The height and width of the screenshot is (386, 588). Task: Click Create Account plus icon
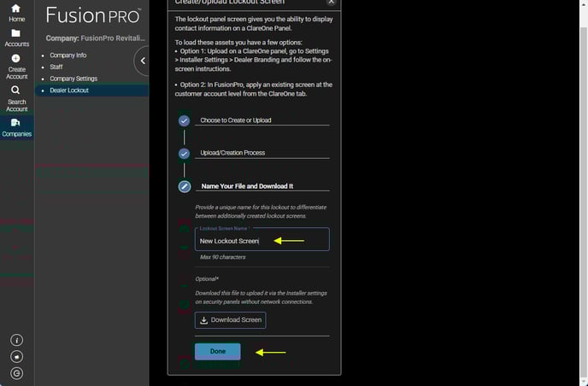coord(15,58)
